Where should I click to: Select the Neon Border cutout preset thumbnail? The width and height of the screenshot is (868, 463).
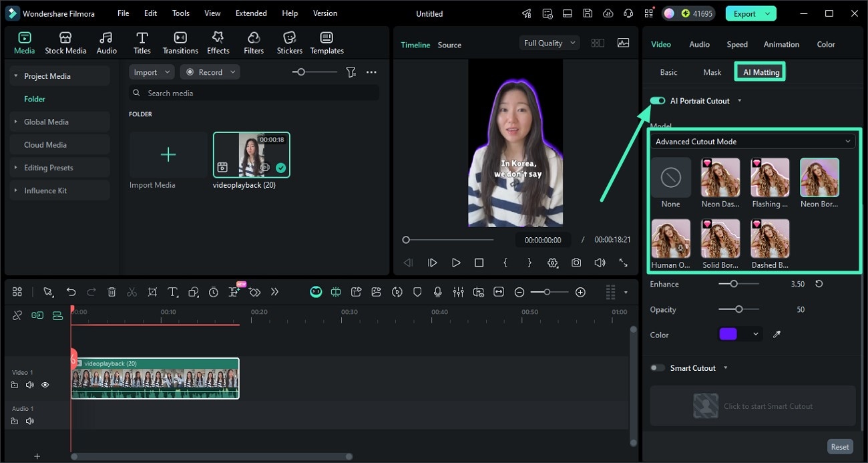click(x=819, y=177)
